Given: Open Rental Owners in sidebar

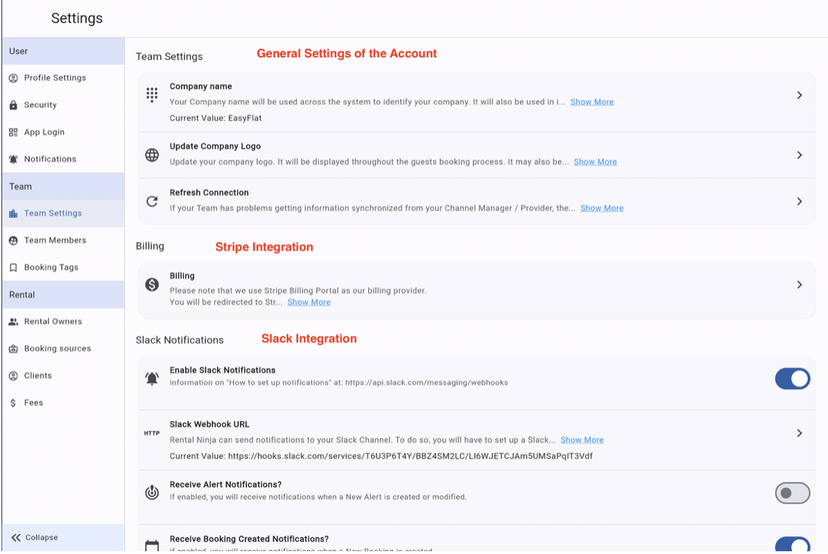Looking at the screenshot, I should 53,322.
